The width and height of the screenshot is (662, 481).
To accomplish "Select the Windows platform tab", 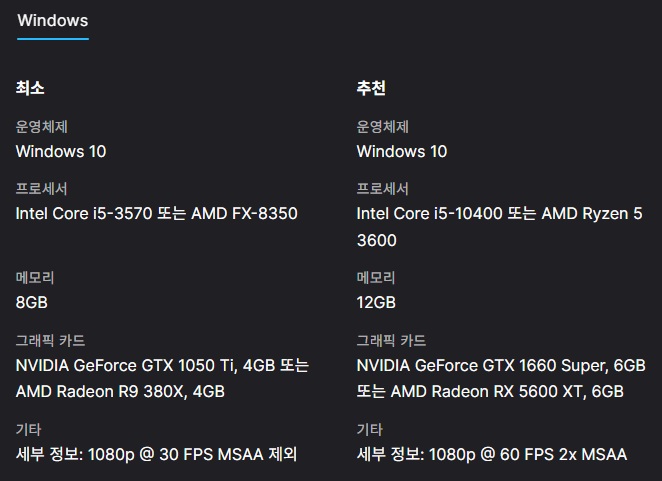I will pyautogui.click(x=53, y=21).
